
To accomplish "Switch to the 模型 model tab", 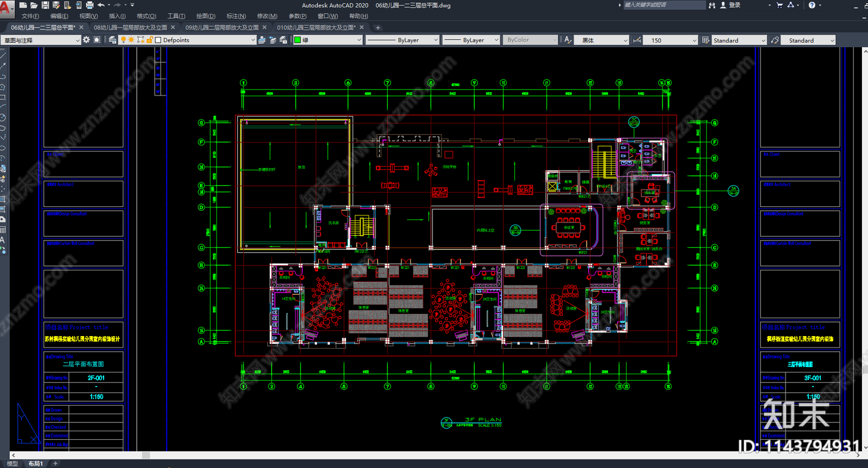I will [12, 464].
